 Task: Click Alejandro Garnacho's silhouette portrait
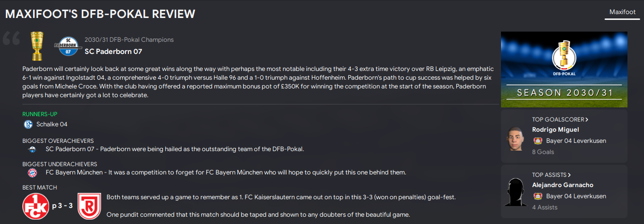coord(515,192)
